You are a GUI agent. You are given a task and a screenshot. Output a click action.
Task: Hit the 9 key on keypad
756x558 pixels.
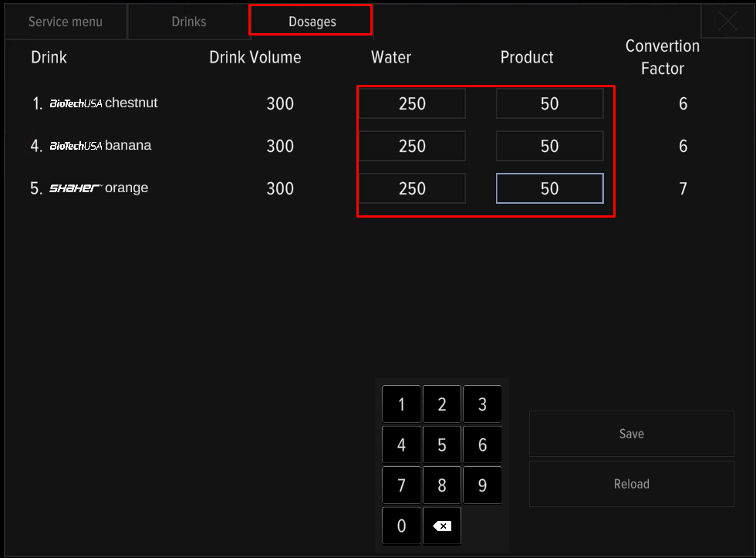482,486
